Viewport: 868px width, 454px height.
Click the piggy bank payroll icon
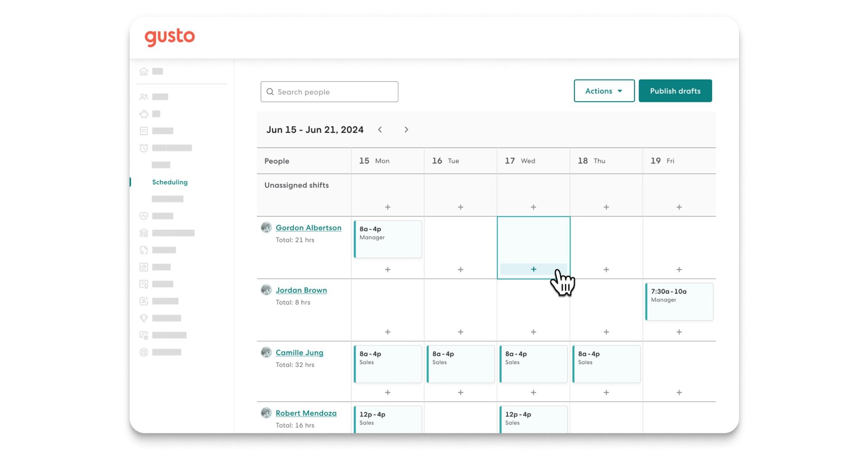coord(144,114)
